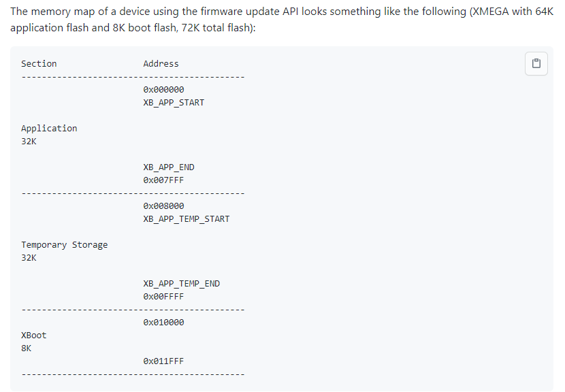The height and width of the screenshot is (392, 565).
Task: Click the 32K size under Application
Action: [29, 142]
